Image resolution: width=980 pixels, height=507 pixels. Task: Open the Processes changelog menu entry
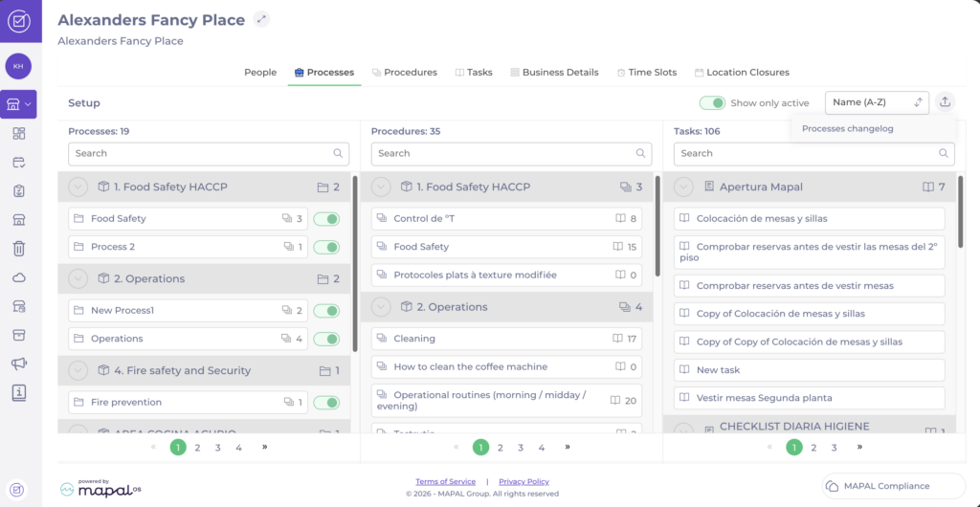pyautogui.click(x=848, y=128)
